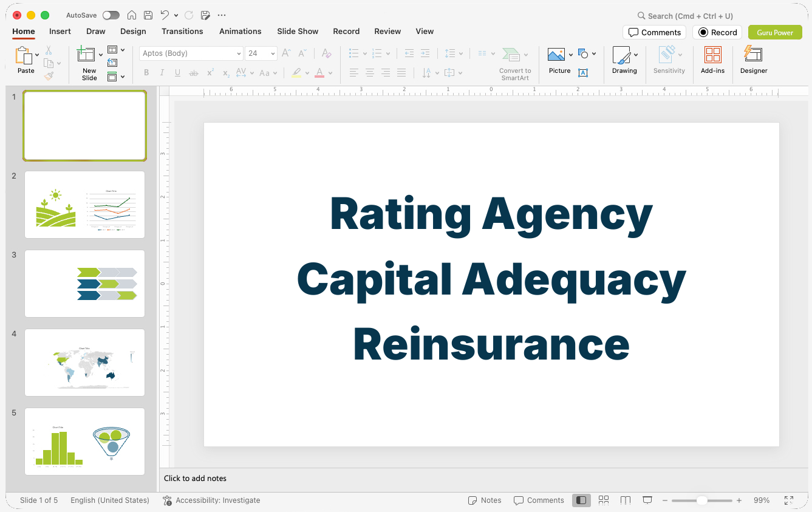Switch to the Design tab
Viewport: 812px width, 512px height.
click(133, 31)
